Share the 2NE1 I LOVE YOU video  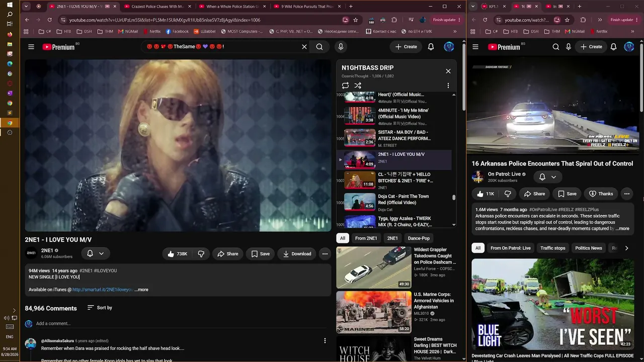pos(227,254)
